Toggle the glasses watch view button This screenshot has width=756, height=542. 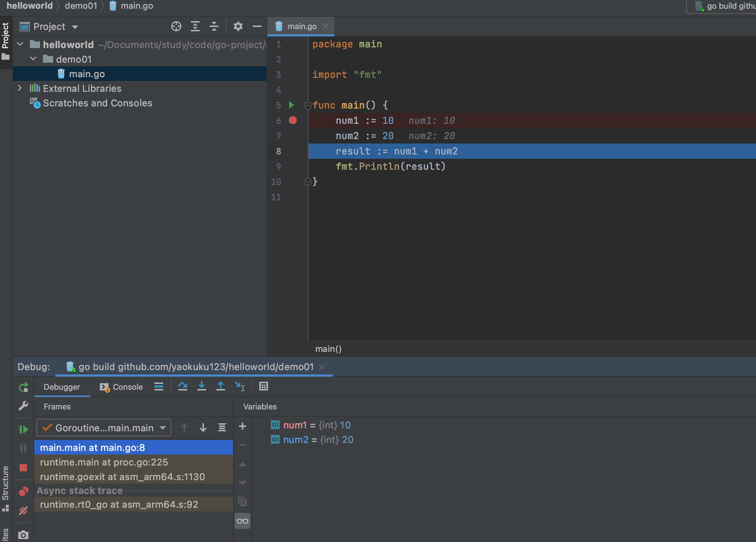pyautogui.click(x=243, y=521)
